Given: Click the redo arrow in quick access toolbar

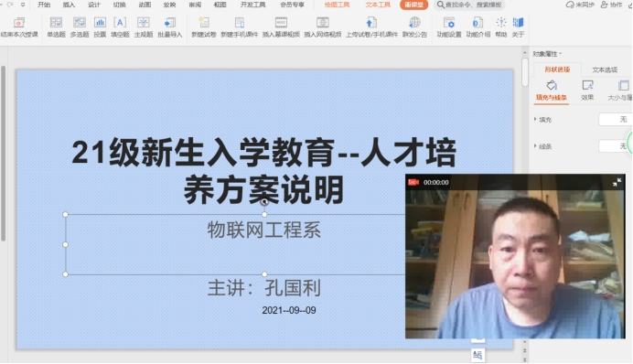Looking at the screenshot, I should 10,5.
